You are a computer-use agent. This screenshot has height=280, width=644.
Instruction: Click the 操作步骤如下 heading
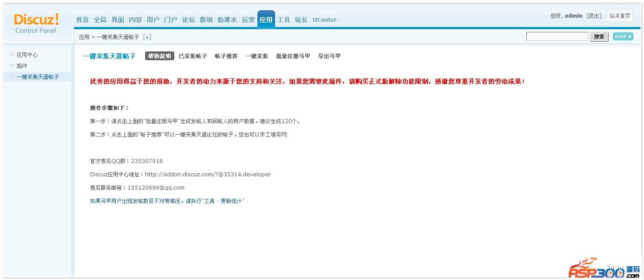pos(109,108)
